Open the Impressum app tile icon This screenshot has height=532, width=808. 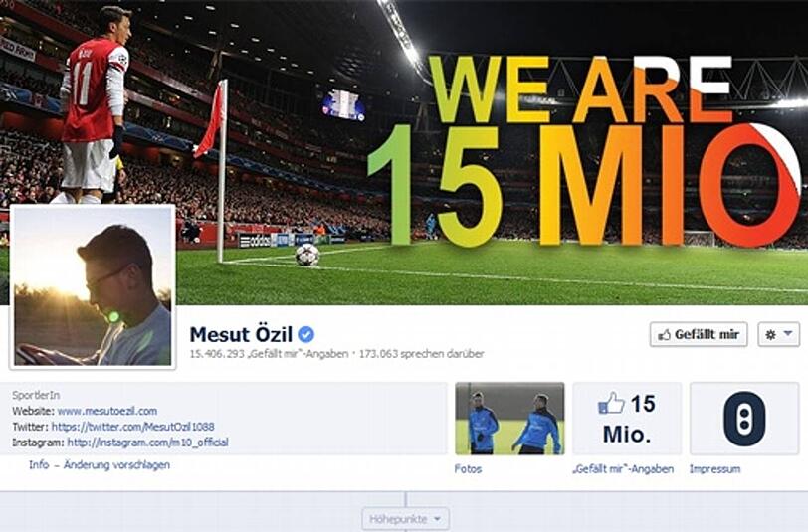click(744, 419)
